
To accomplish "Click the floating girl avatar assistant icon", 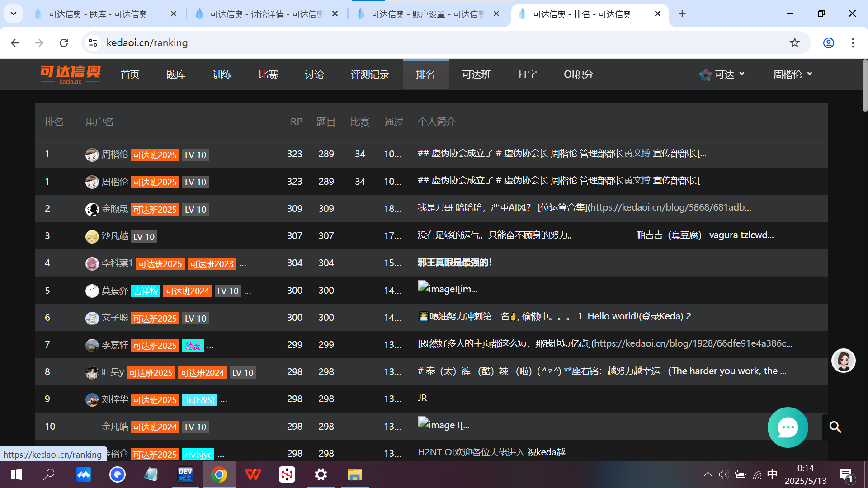I will click(x=843, y=361).
